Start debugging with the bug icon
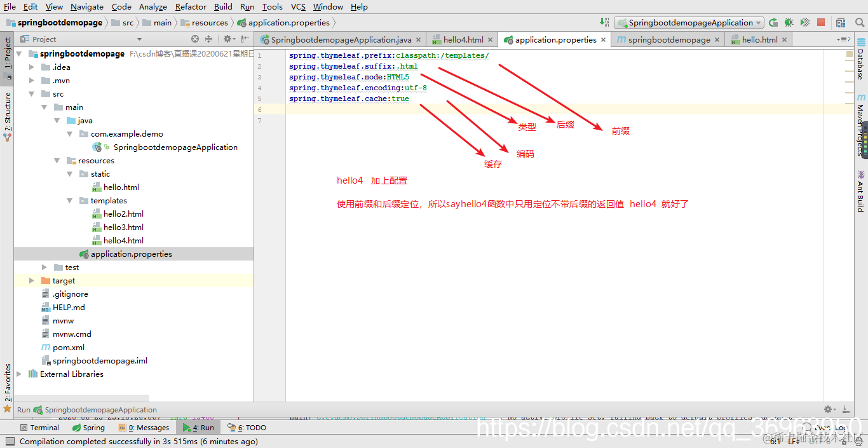Image resolution: width=868 pixels, height=448 pixels. 789,22
